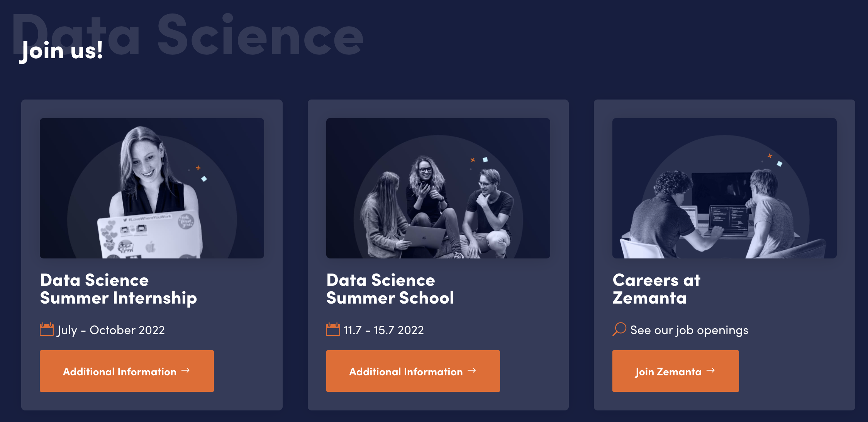The image size is (868, 422).
Task: Click the Join Zemanta button
Action: coord(675,371)
